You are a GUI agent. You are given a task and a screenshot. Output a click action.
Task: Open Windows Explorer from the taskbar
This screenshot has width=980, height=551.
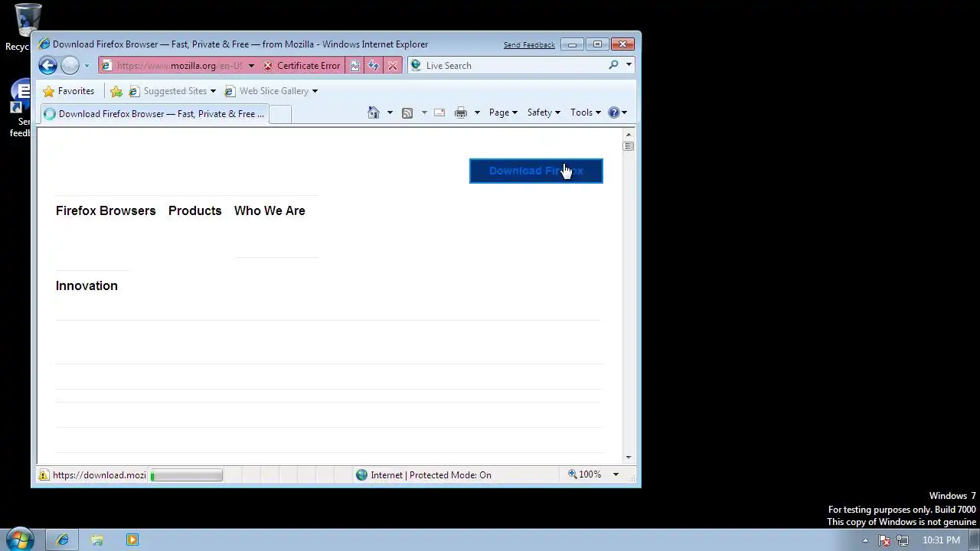click(x=97, y=540)
